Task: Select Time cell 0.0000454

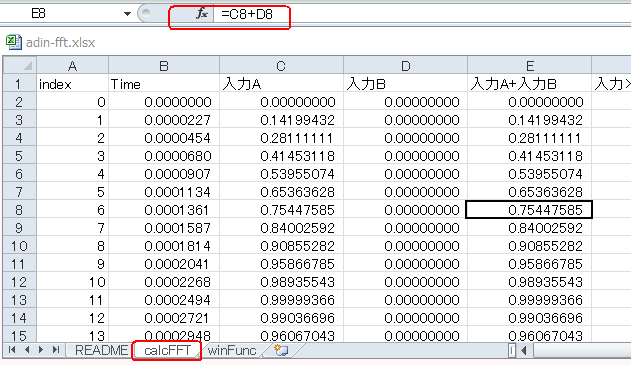Action: (164, 138)
